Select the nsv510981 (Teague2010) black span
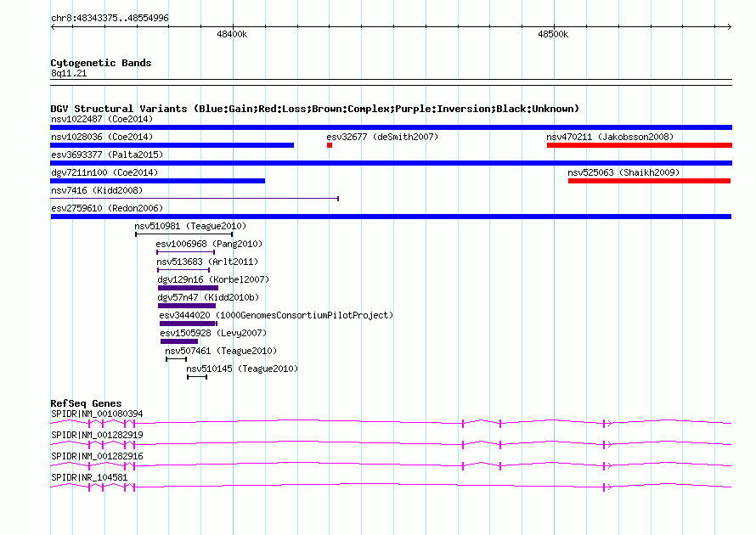 pos(184,234)
